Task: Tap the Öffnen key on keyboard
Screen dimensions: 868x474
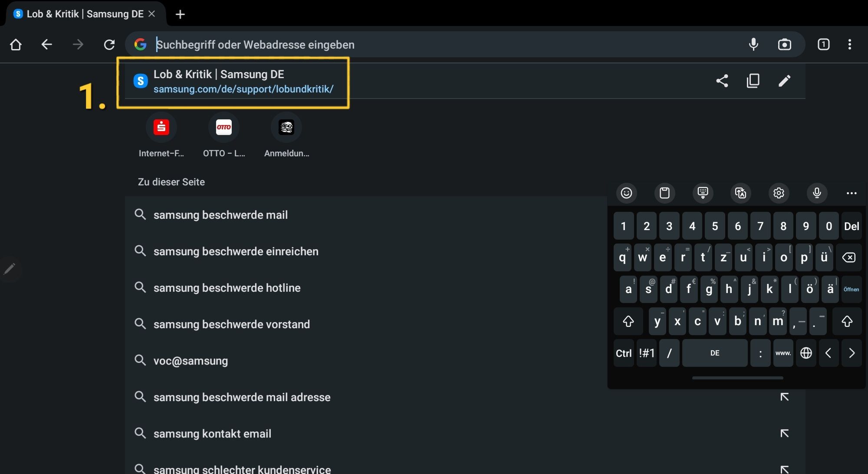Action: click(x=852, y=290)
